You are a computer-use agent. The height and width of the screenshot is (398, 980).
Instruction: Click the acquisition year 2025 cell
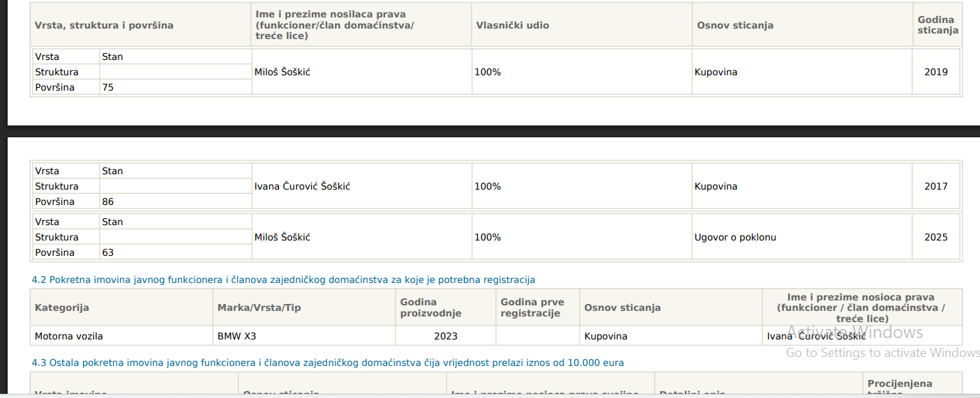click(936, 237)
